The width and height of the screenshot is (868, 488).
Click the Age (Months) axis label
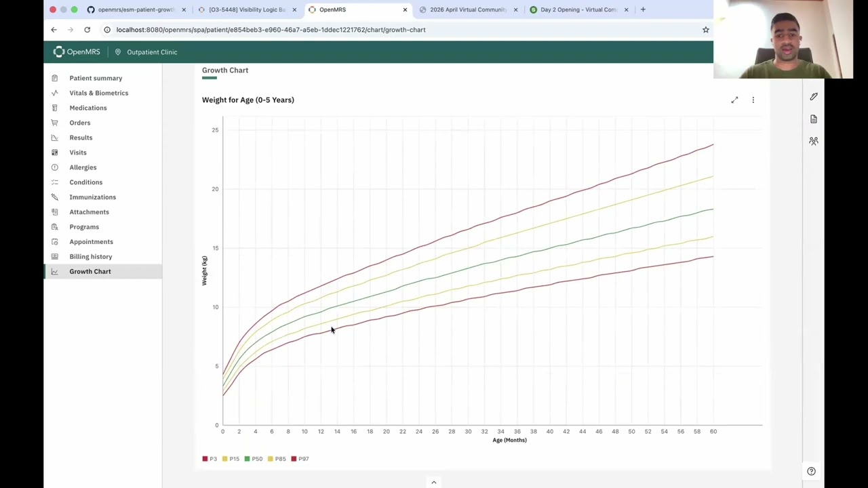coord(509,440)
